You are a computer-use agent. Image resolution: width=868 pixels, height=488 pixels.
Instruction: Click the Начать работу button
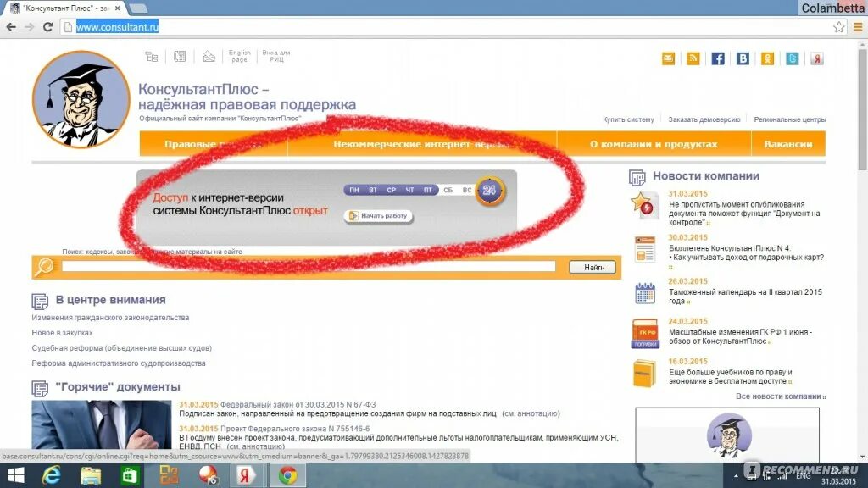(x=379, y=216)
